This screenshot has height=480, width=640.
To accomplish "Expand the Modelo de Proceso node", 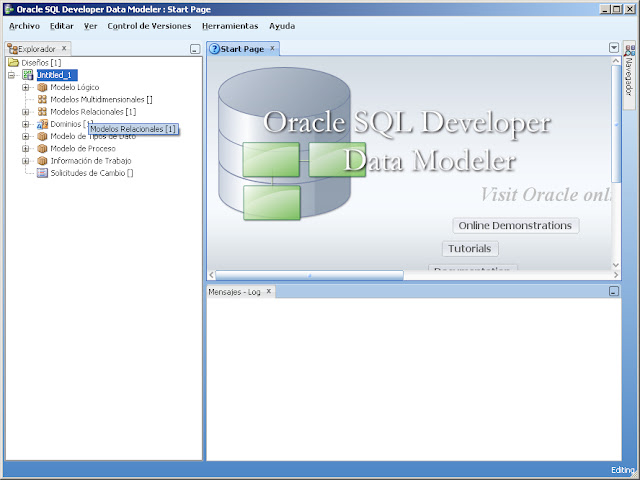I will [x=25, y=149].
